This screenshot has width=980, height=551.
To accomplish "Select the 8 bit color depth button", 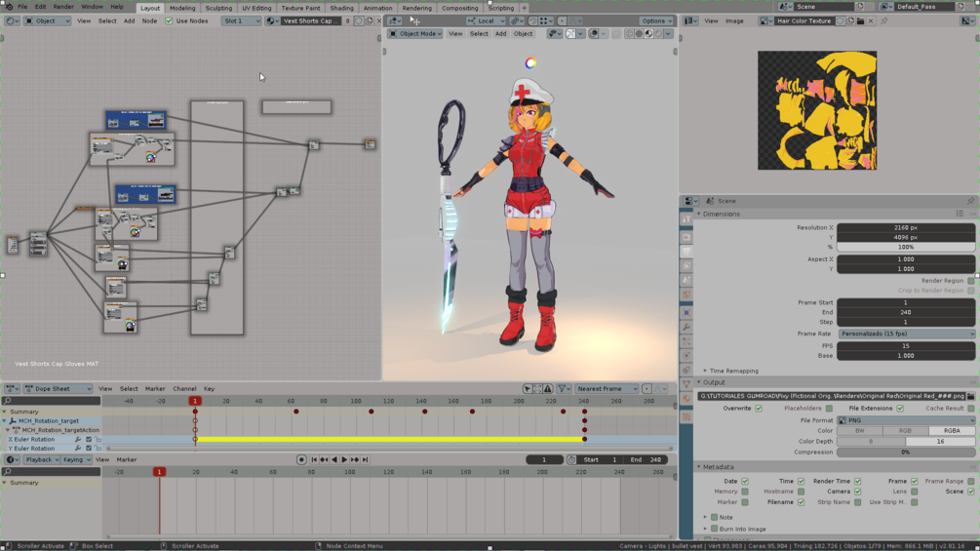I will (x=871, y=441).
